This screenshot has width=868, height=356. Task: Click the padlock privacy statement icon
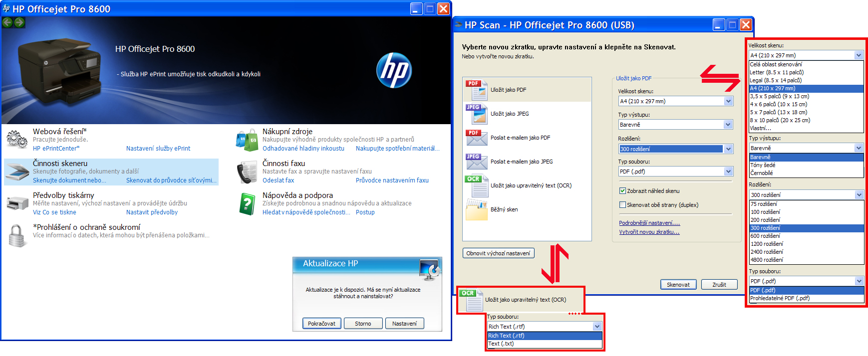17,235
